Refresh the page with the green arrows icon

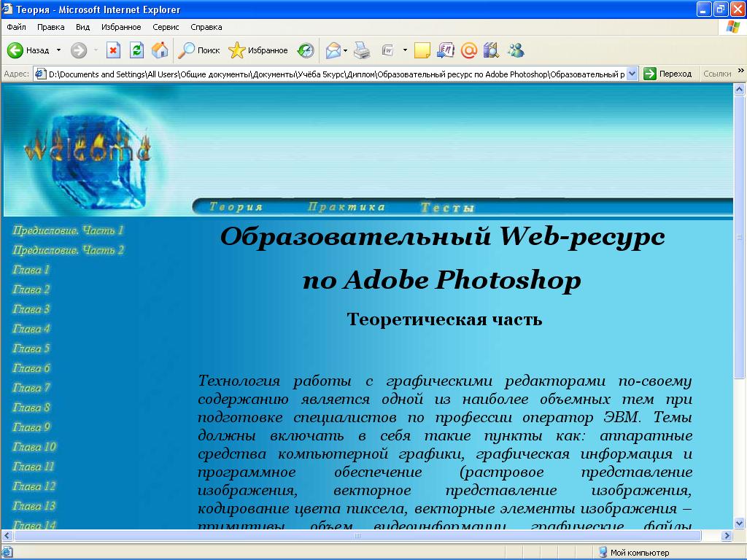point(136,50)
